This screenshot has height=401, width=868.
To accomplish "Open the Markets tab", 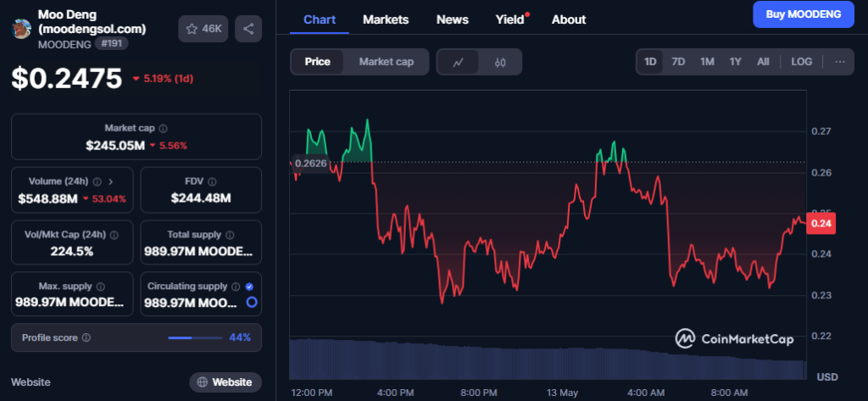I will [386, 19].
